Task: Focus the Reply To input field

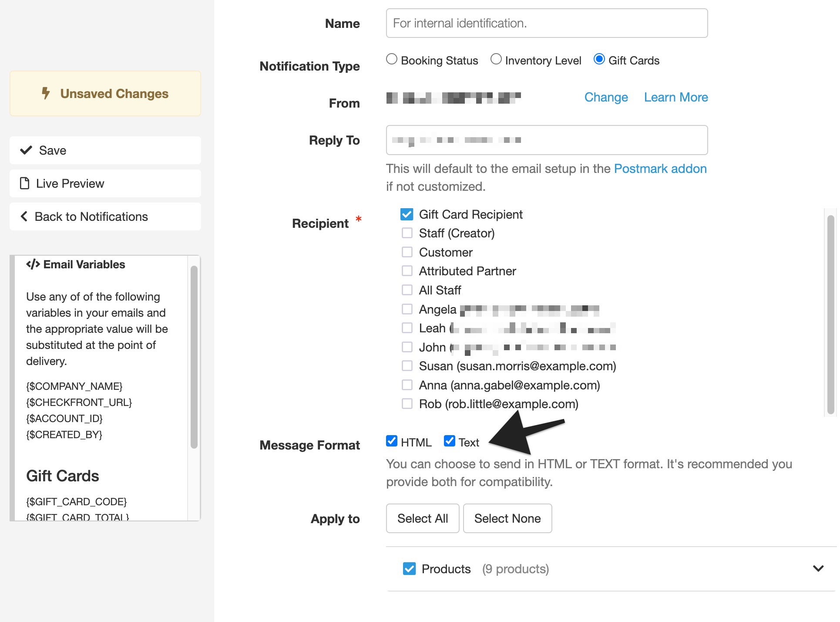Action: point(547,140)
